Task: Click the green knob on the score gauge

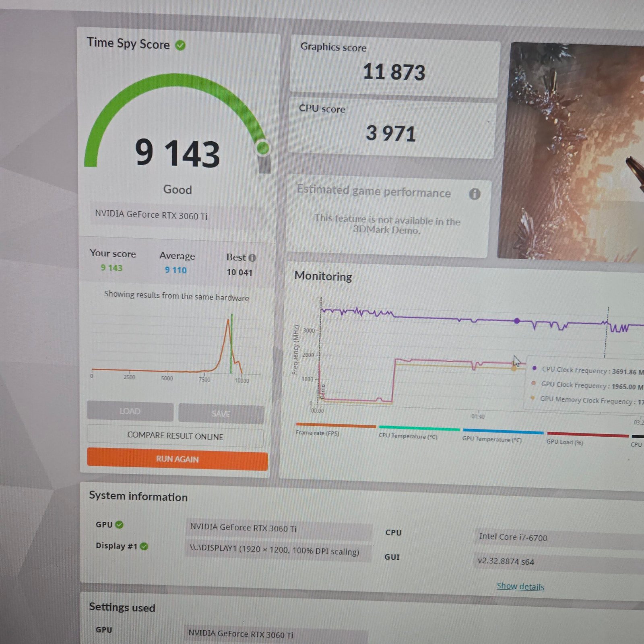Action: 263,148
